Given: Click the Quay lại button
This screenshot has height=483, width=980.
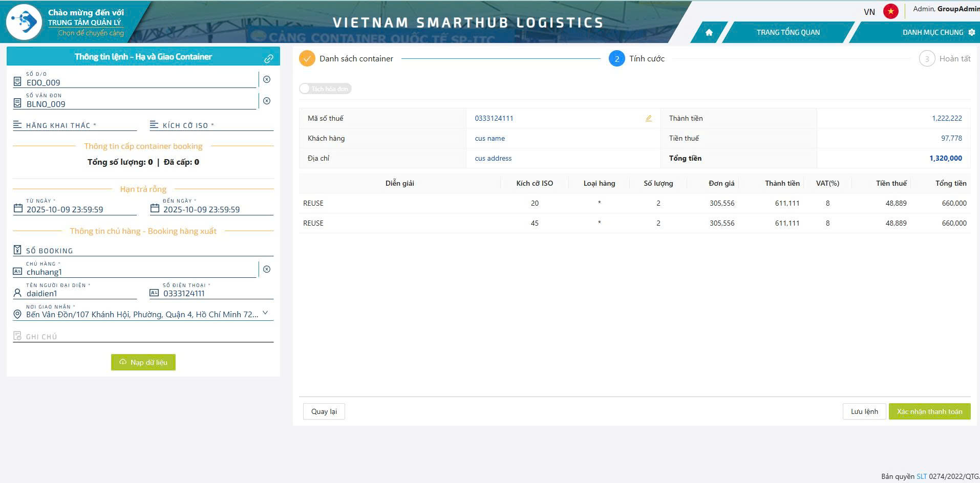Looking at the screenshot, I should point(324,411).
